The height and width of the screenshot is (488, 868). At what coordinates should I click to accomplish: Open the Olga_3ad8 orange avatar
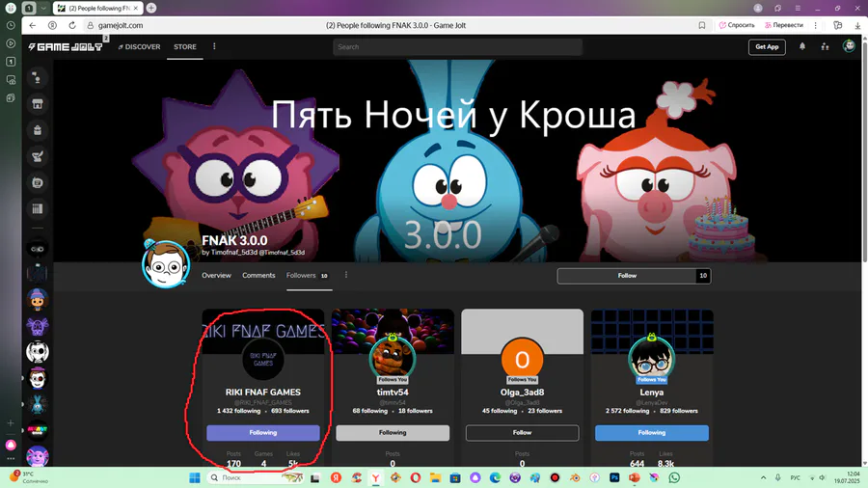pyautogui.click(x=522, y=360)
